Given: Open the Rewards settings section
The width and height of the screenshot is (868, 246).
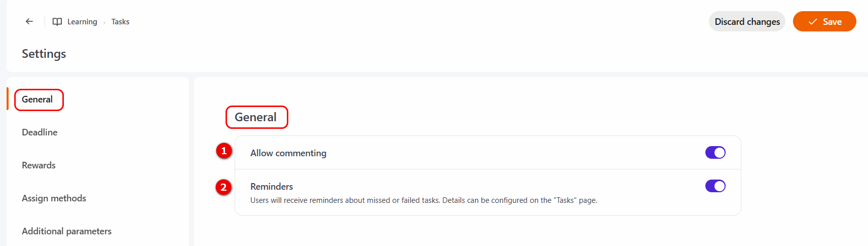Looking at the screenshot, I should pyautogui.click(x=39, y=165).
